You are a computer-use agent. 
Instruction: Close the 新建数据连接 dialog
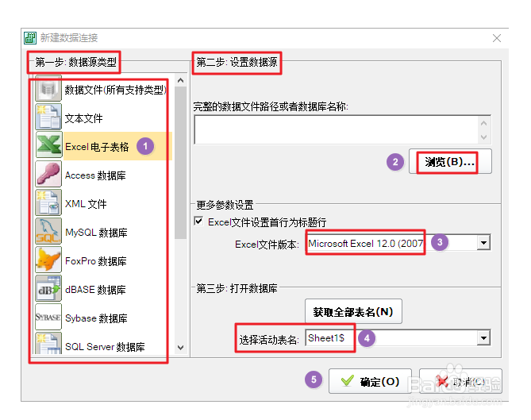(496, 38)
